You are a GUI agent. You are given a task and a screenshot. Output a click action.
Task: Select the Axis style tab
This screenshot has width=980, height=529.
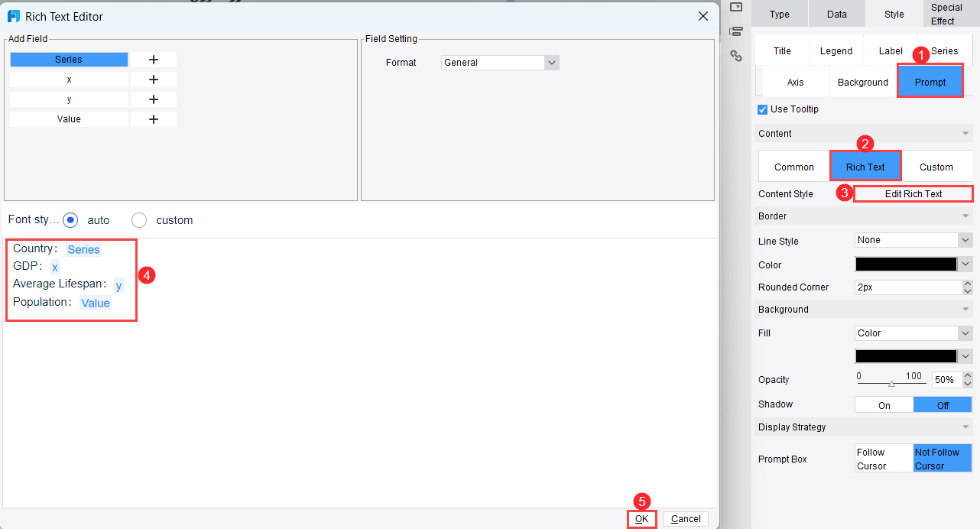(x=795, y=82)
